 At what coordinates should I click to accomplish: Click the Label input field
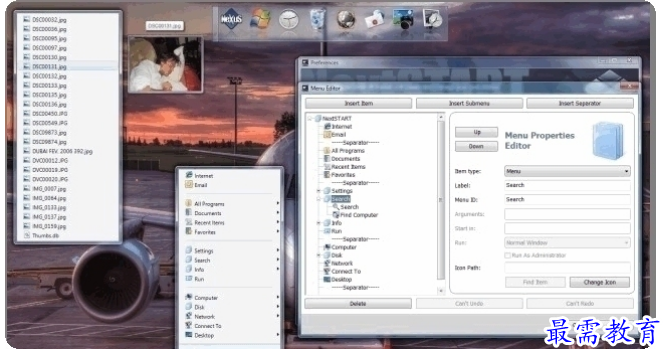click(x=567, y=185)
